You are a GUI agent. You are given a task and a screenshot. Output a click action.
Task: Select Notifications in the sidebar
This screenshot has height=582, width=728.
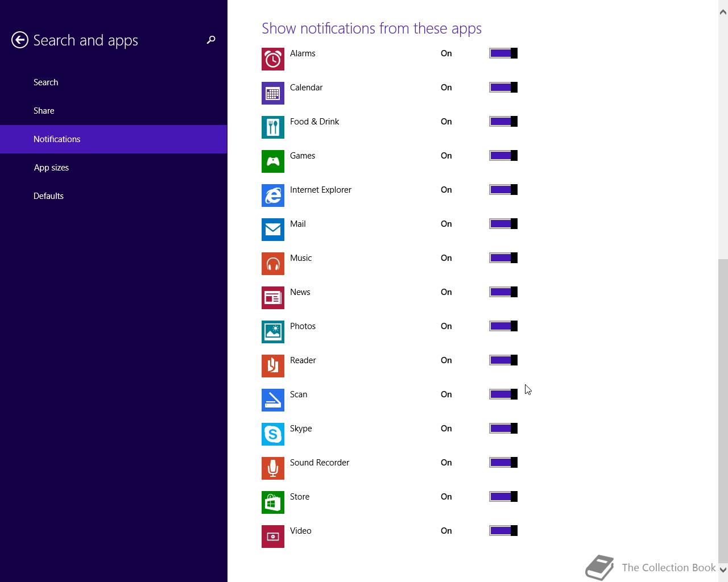114,139
